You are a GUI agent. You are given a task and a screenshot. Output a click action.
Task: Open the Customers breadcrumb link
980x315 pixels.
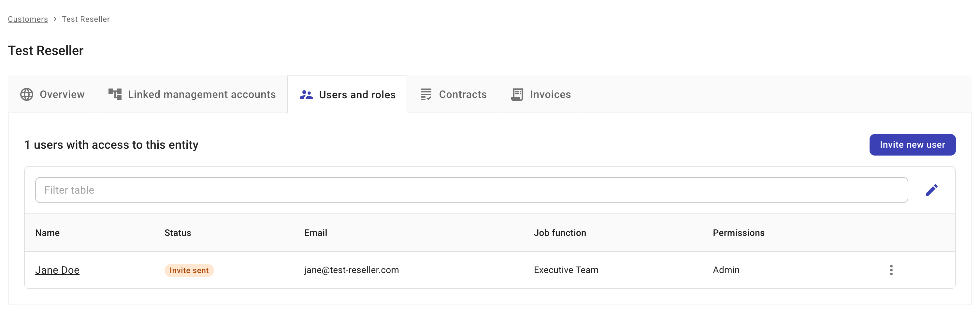coord(27,19)
